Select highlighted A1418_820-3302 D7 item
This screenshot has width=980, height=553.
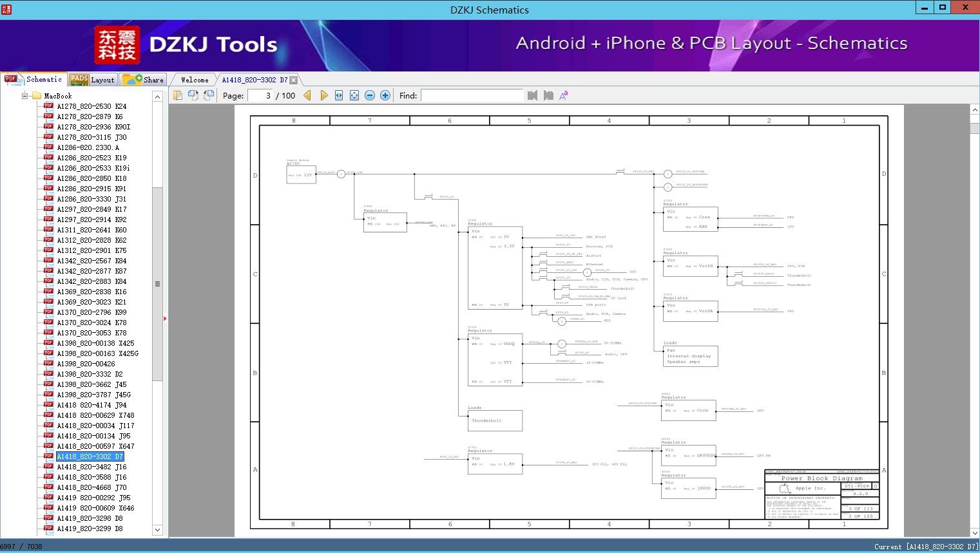click(90, 456)
